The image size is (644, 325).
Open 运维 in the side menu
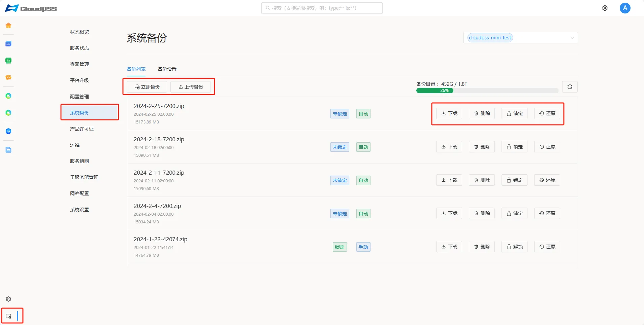pos(75,145)
